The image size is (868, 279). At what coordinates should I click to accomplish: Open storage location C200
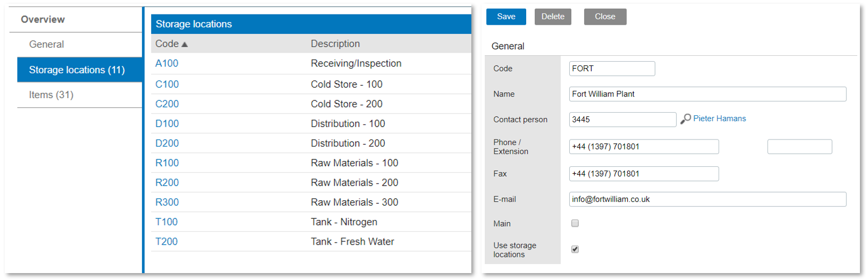(x=167, y=104)
